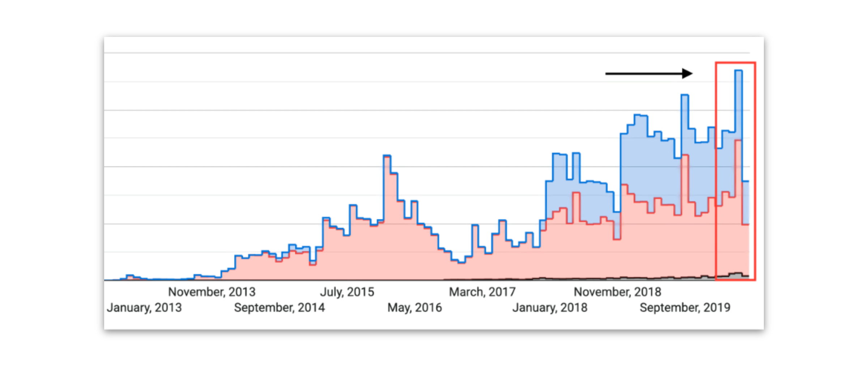This screenshot has width=868, height=369.
Task: Click the 'January, 2018' axis label
Action: click(550, 307)
